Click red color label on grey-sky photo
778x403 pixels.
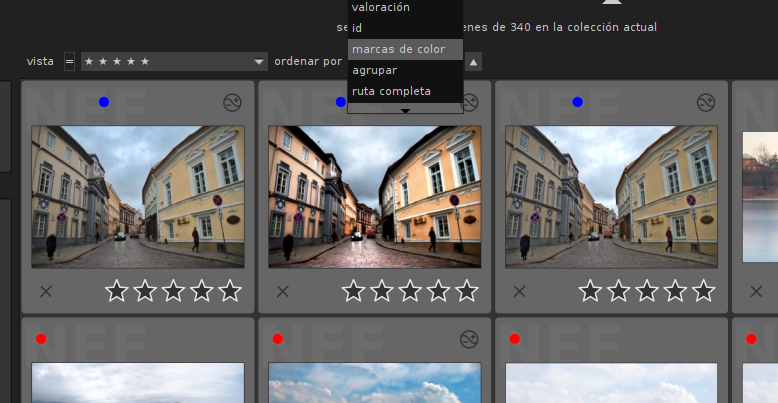[41, 339]
